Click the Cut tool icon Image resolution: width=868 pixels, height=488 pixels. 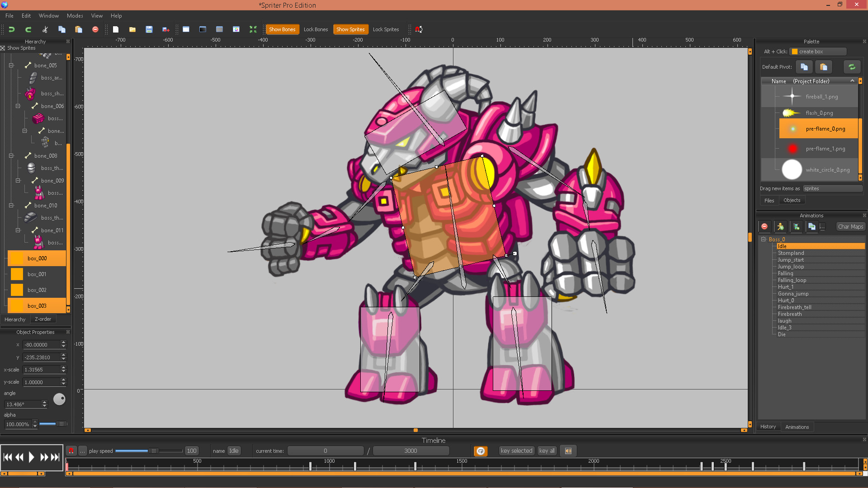coord(45,29)
